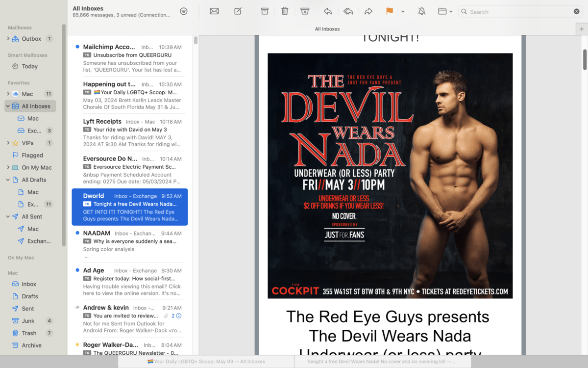
Task: Open the Archive mailbox in the sidebar
Action: coord(31,345)
